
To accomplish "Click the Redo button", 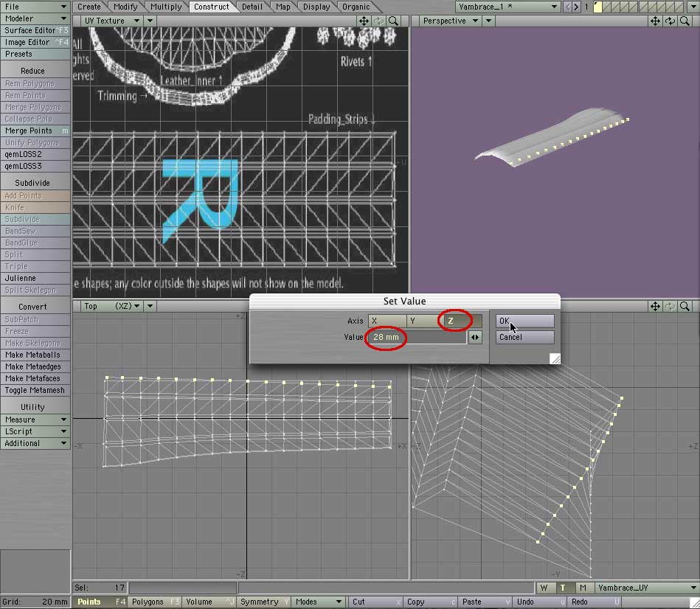I will click(x=595, y=602).
